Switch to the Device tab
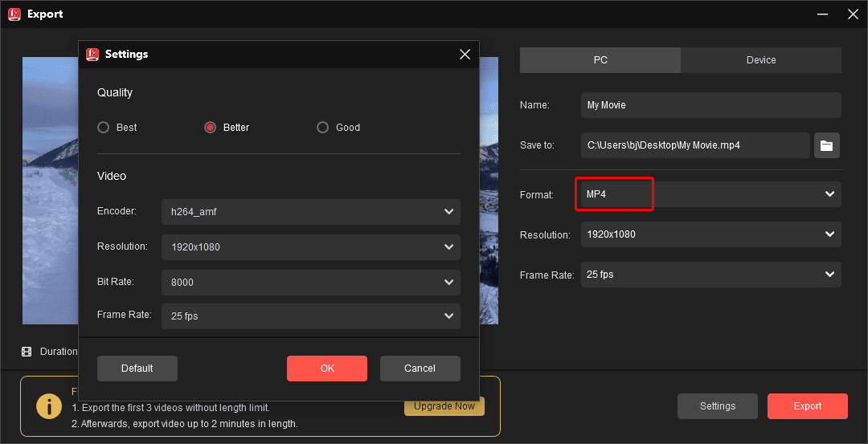This screenshot has width=868, height=444. click(761, 60)
